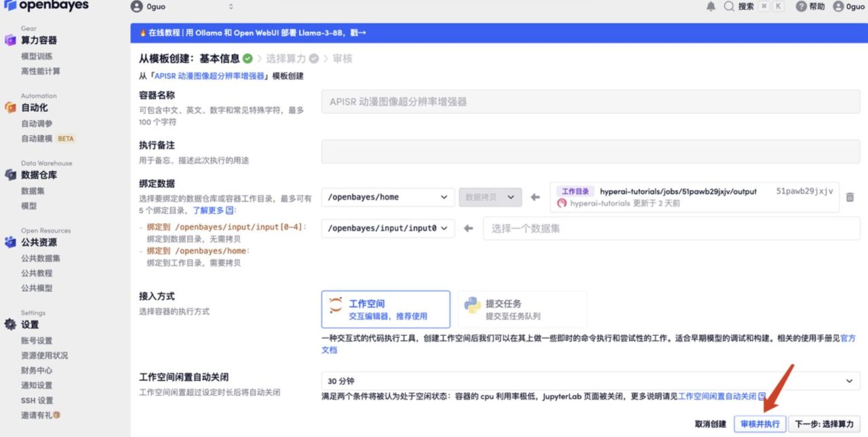The height and width of the screenshot is (437, 868).
Task: Click the 下一步: 选择算力 button
Action: coord(825,424)
